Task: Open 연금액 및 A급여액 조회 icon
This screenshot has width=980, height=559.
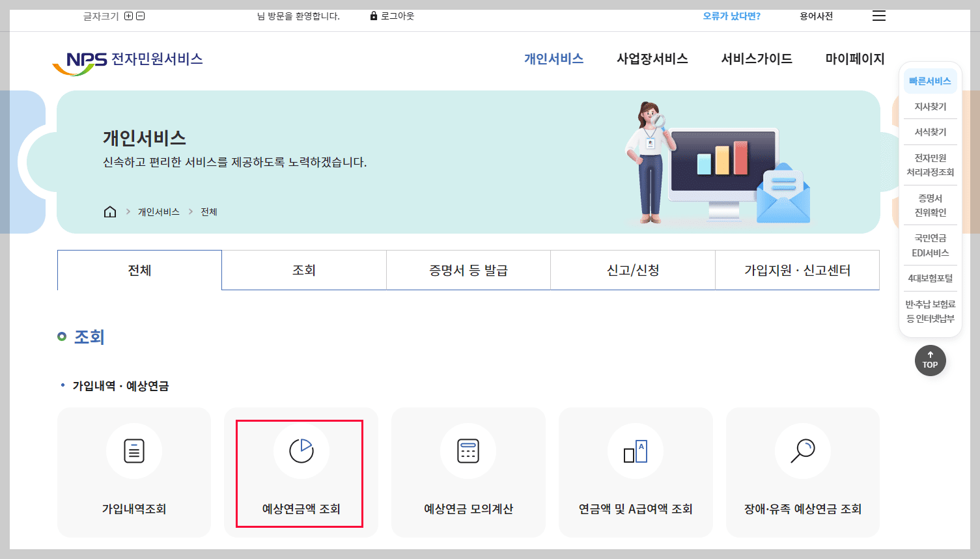Action: pyautogui.click(x=635, y=450)
